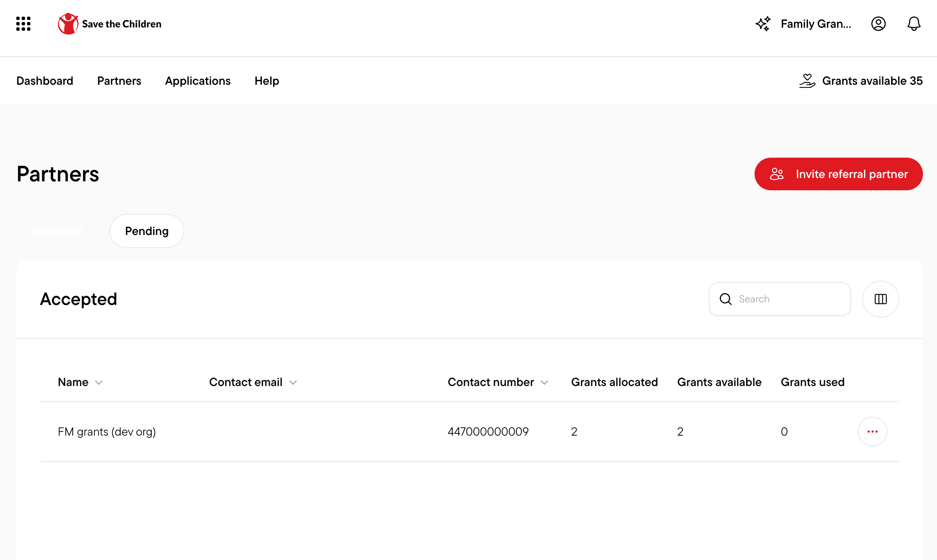Viewport: 937px width, 560px height.
Task: Open the user profile icon
Action: pos(878,24)
